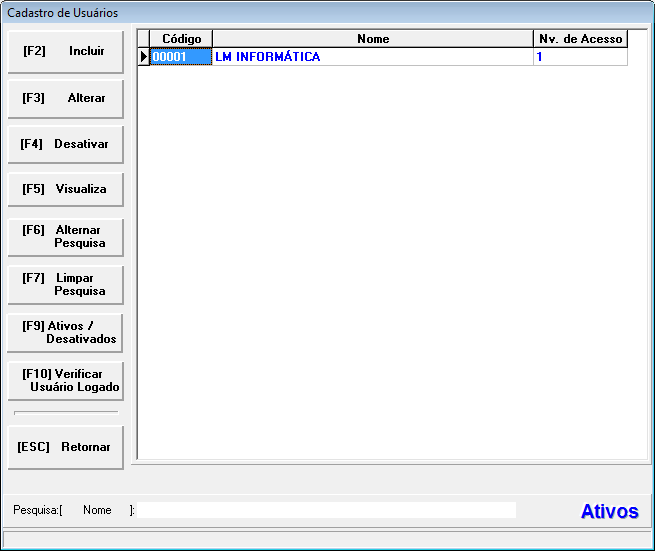
Task: Click the Nome column header
Action: 372,39
